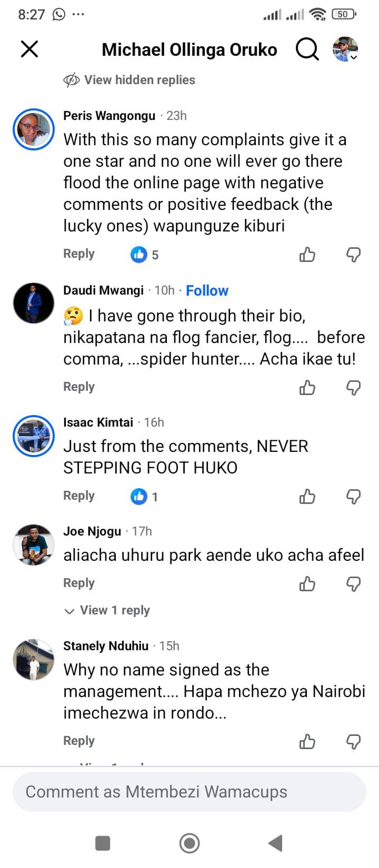The height and width of the screenshot is (868, 379).
Task: Thumbs down Daudi Mwangi's comment
Action: (x=353, y=388)
